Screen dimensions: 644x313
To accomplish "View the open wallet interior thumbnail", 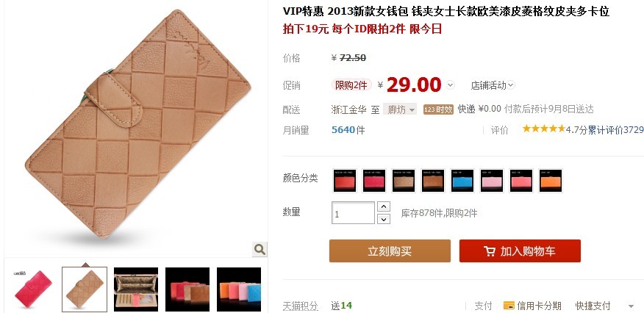I will (x=136, y=289).
